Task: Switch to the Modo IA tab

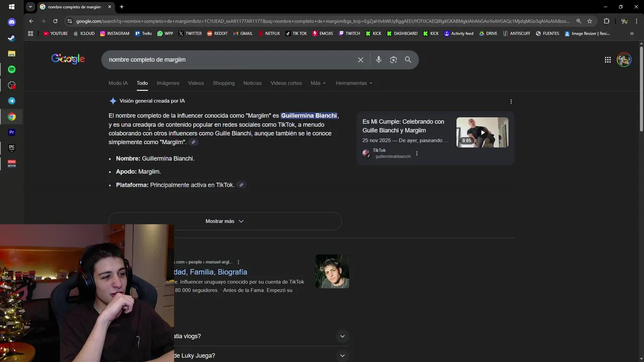Action: click(x=118, y=83)
